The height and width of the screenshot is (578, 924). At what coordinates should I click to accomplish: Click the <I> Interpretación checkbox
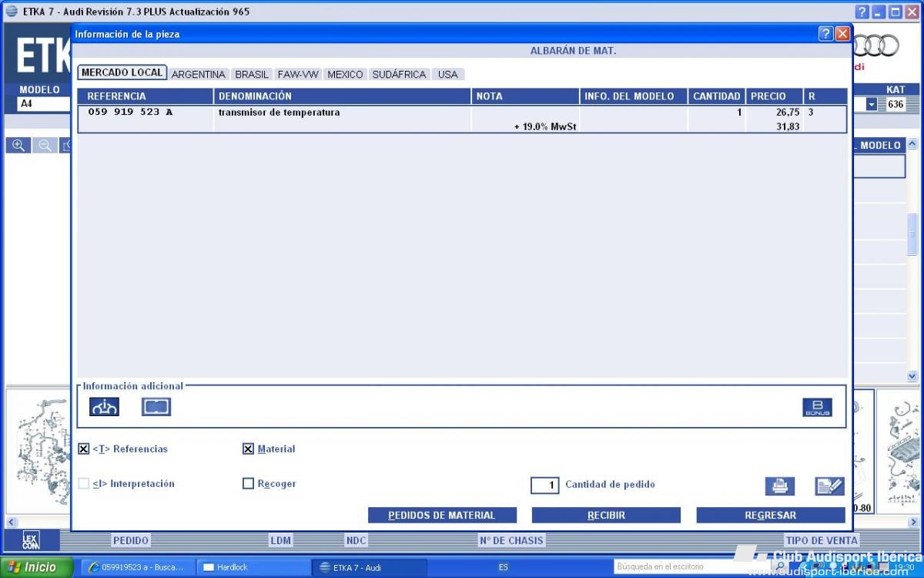click(84, 484)
